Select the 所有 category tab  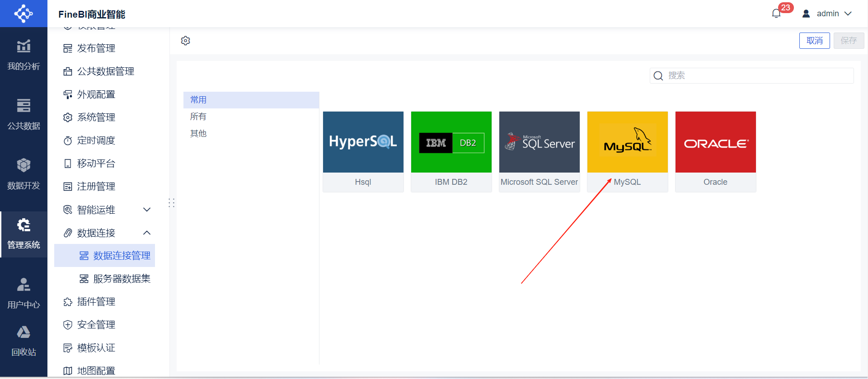coord(251,117)
